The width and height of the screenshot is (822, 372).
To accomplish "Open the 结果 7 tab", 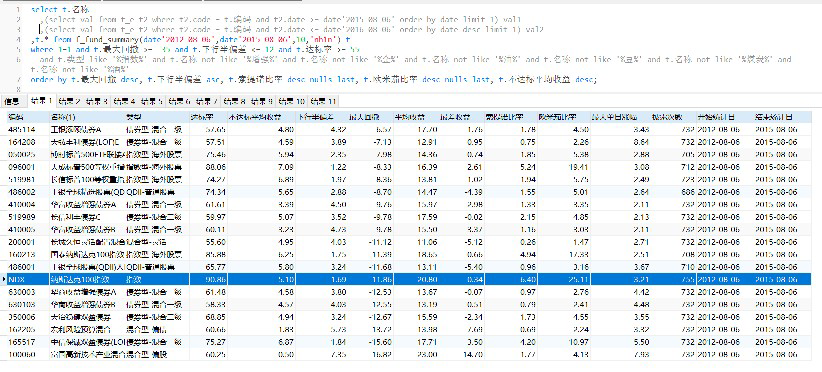I will tap(208, 101).
